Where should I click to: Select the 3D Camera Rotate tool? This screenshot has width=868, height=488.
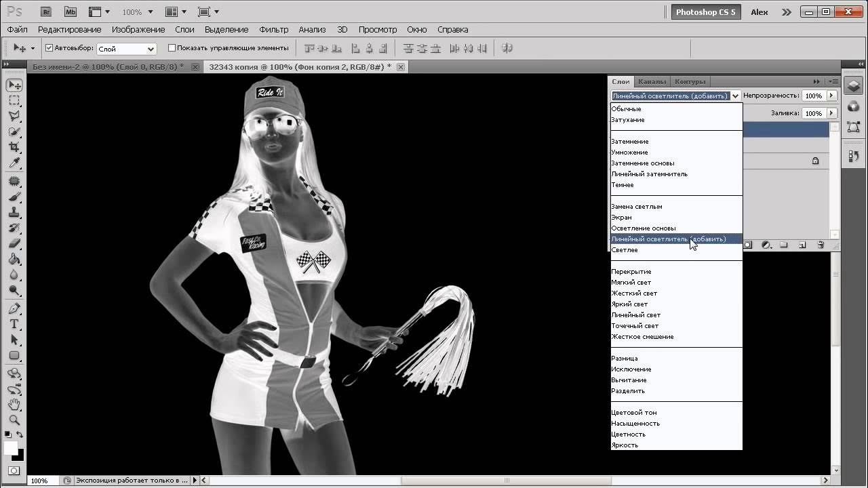click(14, 389)
